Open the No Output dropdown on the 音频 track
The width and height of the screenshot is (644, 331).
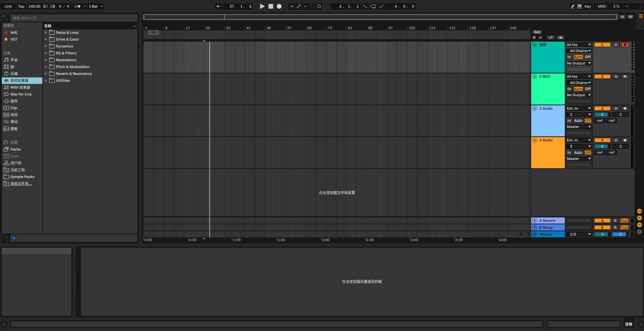[579, 63]
